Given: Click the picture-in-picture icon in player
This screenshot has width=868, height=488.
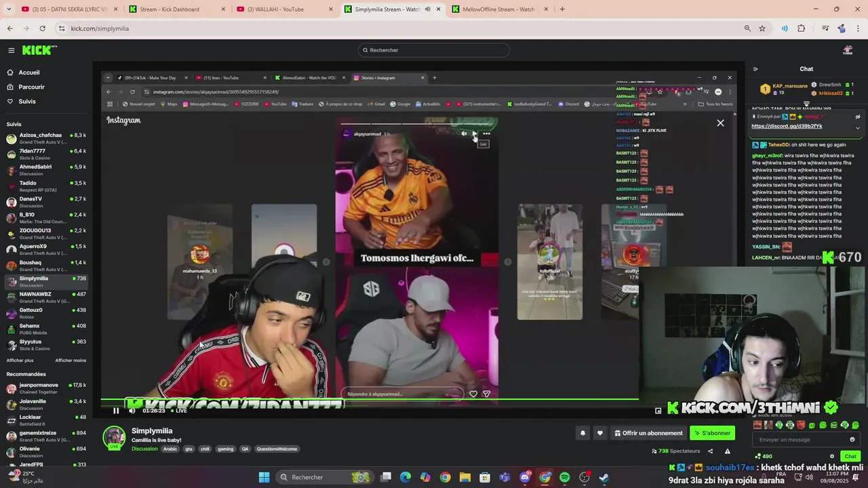Looking at the screenshot, I should pos(658,411).
